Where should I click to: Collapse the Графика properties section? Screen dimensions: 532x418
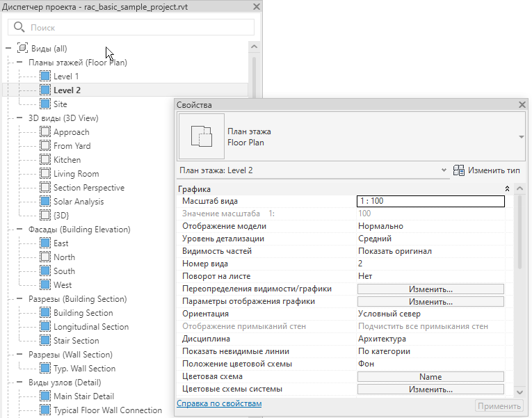tap(507, 188)
